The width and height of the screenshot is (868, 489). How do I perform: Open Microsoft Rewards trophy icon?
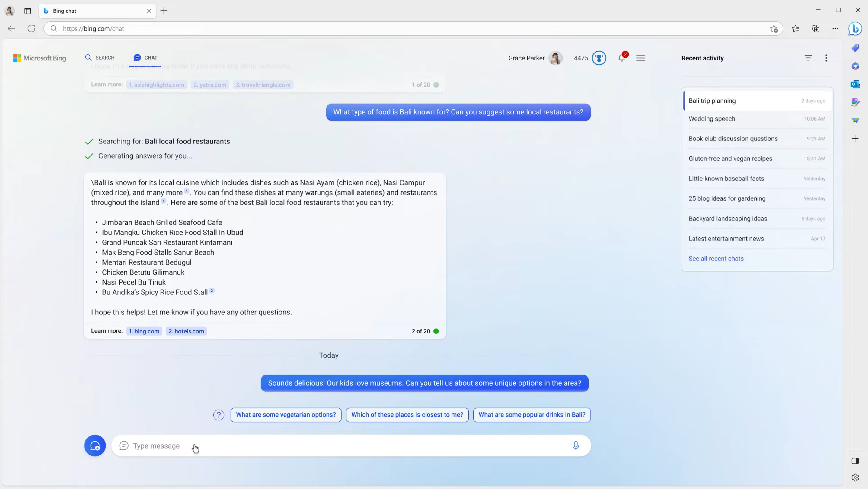coord(599,58)
